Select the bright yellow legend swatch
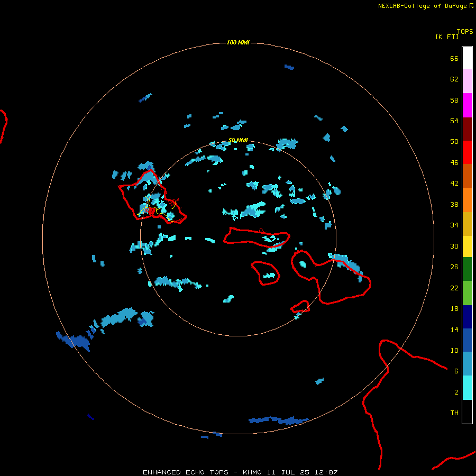Viewport: 476px width, 476px height. [467, 246]
